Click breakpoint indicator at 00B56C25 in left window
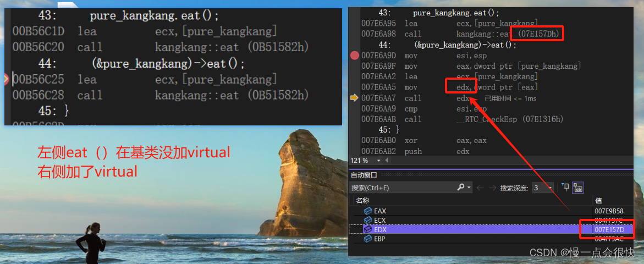Screen dimensions: 644x264 [x=6, y=79]
